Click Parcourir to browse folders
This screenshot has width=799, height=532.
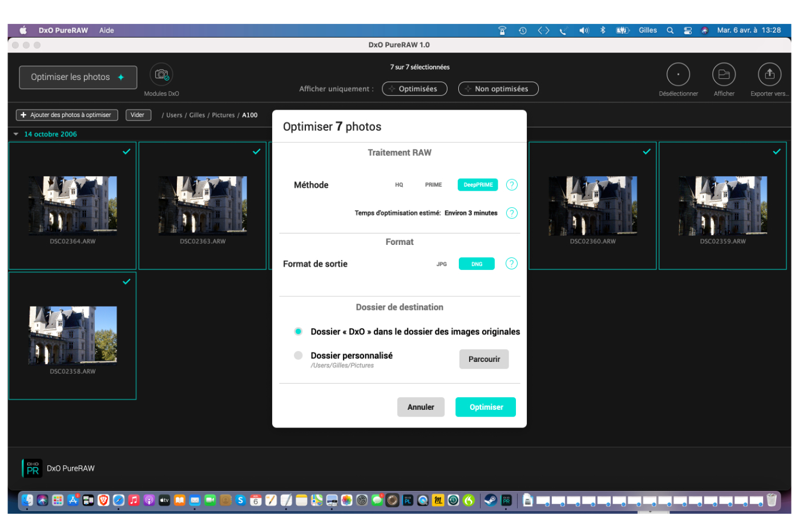pyautogui.click(x=484, y=359)
